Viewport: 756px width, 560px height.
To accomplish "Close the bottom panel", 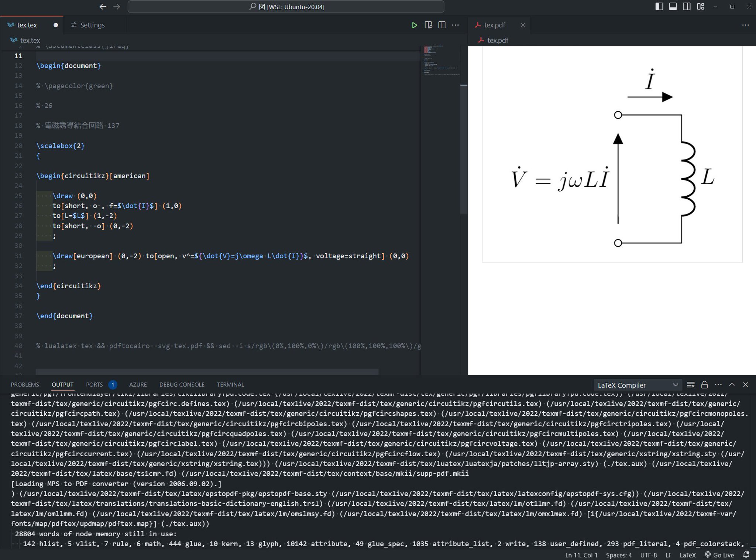I will point(745,385).
